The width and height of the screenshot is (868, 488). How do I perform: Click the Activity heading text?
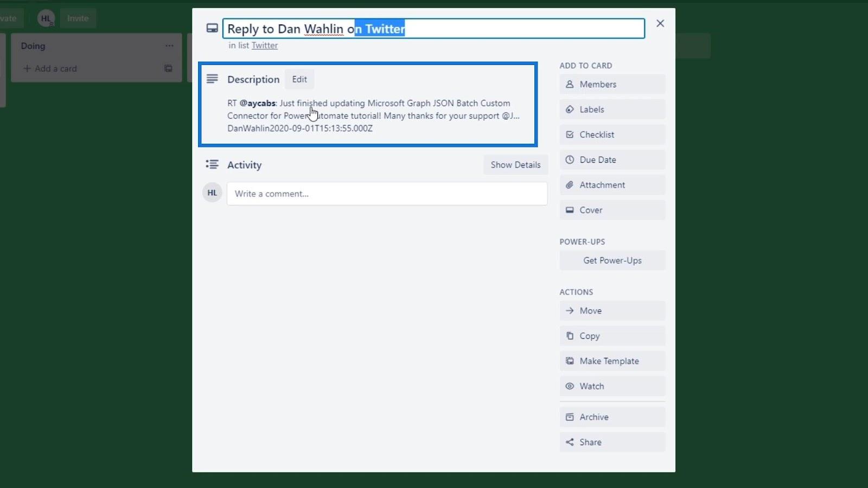244,165
